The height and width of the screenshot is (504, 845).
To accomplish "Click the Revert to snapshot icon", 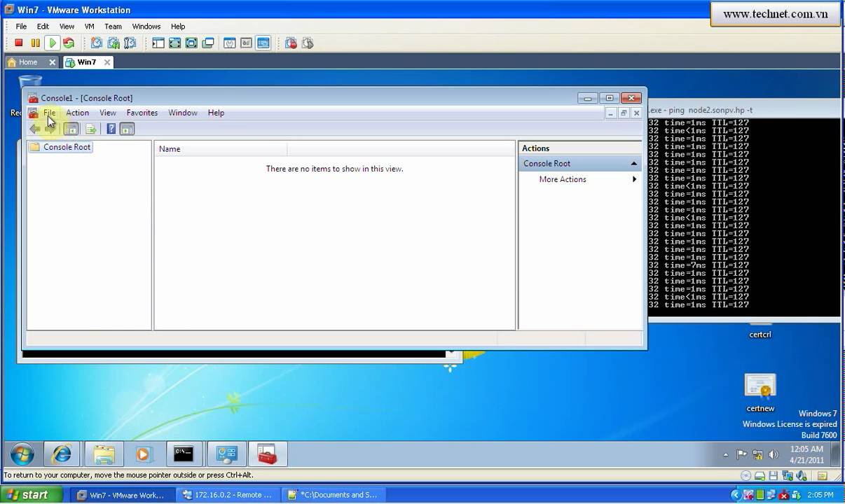I will (114, 43).
